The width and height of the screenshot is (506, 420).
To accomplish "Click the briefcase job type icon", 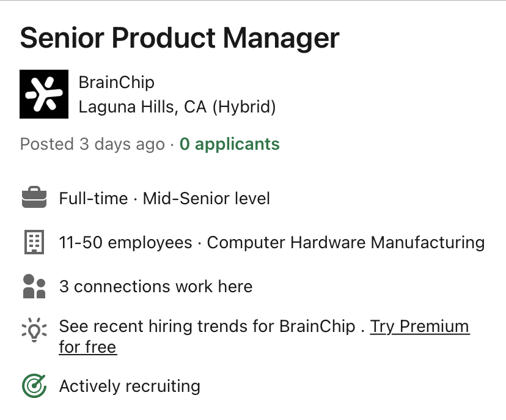I will point(34,199).
